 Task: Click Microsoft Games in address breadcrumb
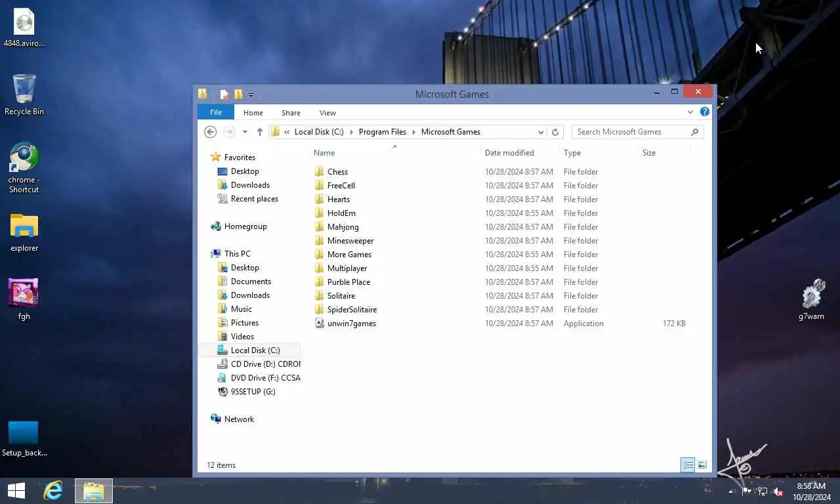(x=451, y=132)
